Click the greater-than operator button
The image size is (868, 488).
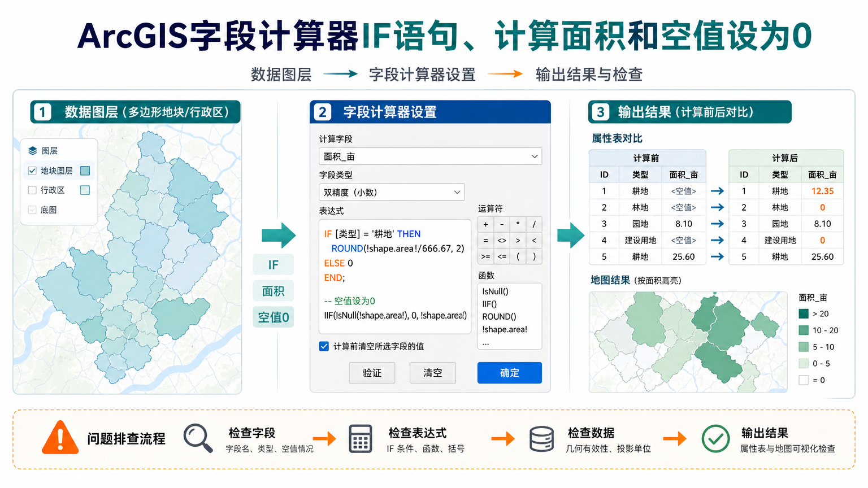(x=518, y=240)
